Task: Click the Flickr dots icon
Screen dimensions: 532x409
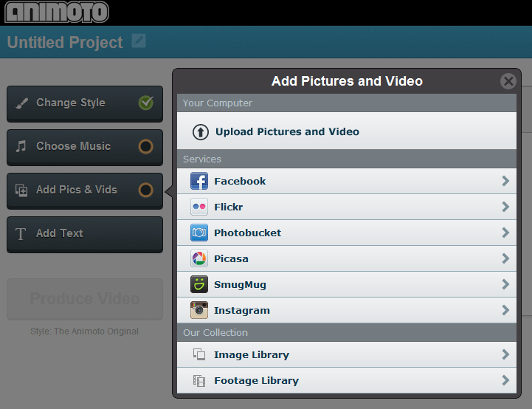Action: click(199, 207)
